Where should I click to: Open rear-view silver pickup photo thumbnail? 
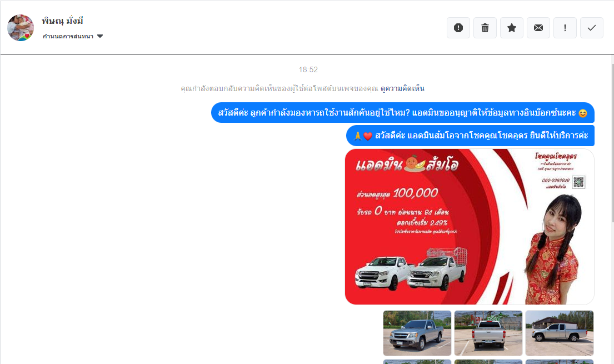(x=488, y=333)
